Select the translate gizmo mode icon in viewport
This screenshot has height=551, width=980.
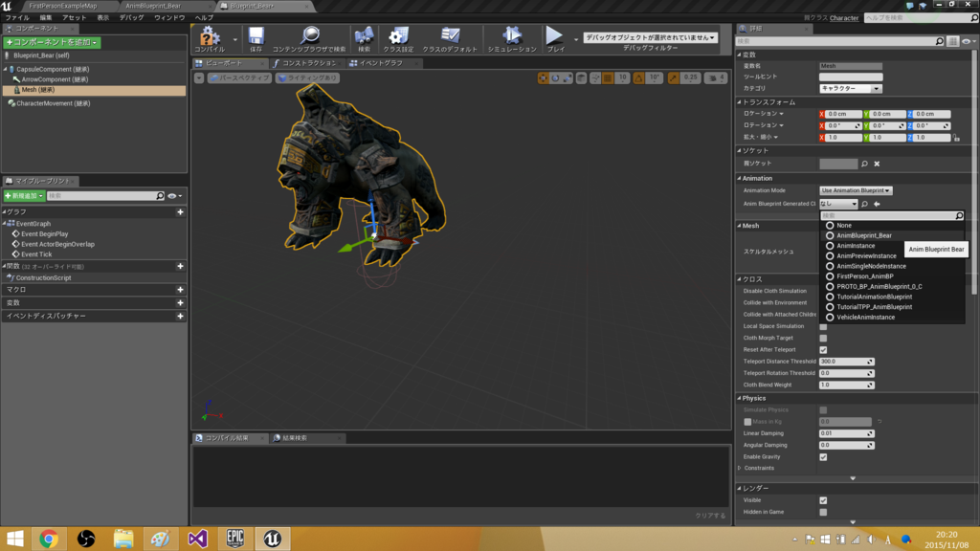tap(543, 78)
